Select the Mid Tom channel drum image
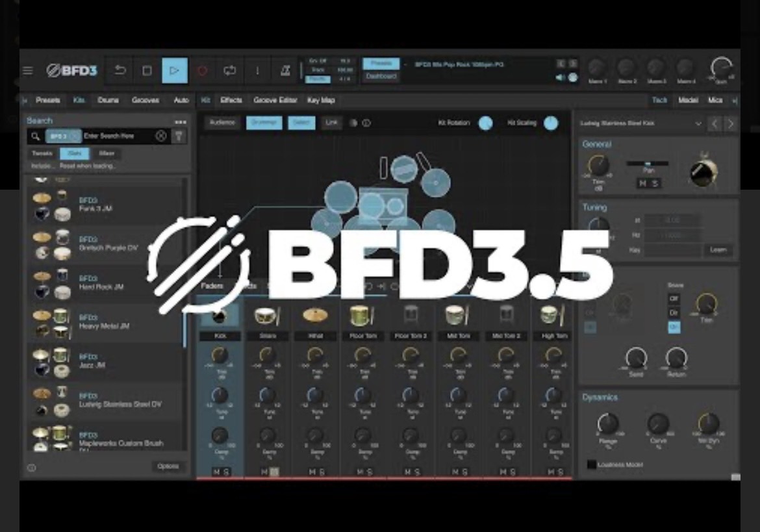 (x=458, y=316)
